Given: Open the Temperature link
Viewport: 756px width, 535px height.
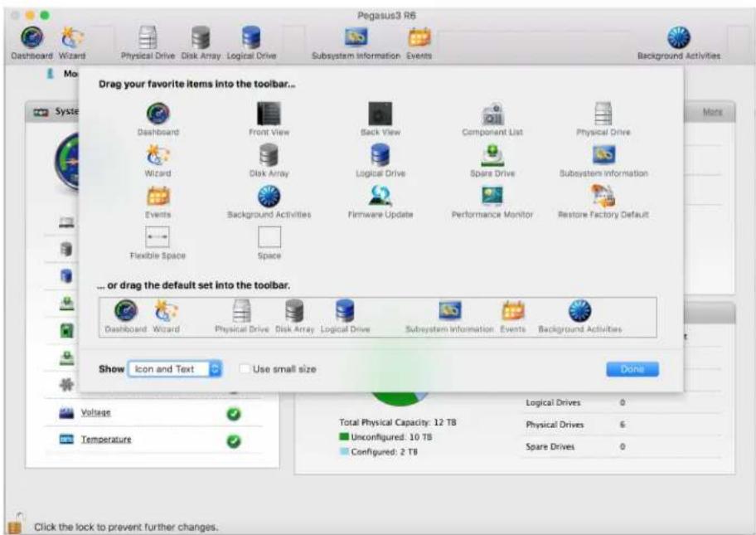Looking at the screenshot, I should (106, 439).
